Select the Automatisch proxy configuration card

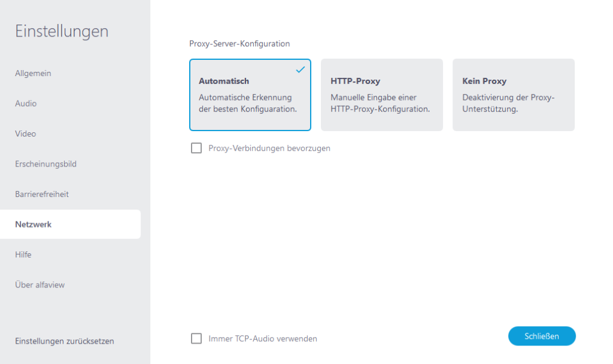[250, 95]
